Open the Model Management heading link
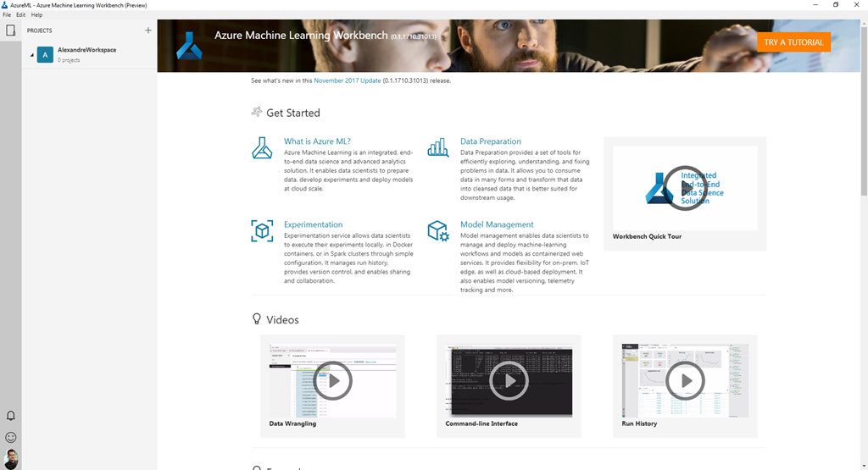The height and width of the screenshot is (470, 868). [x=497, y=224]
